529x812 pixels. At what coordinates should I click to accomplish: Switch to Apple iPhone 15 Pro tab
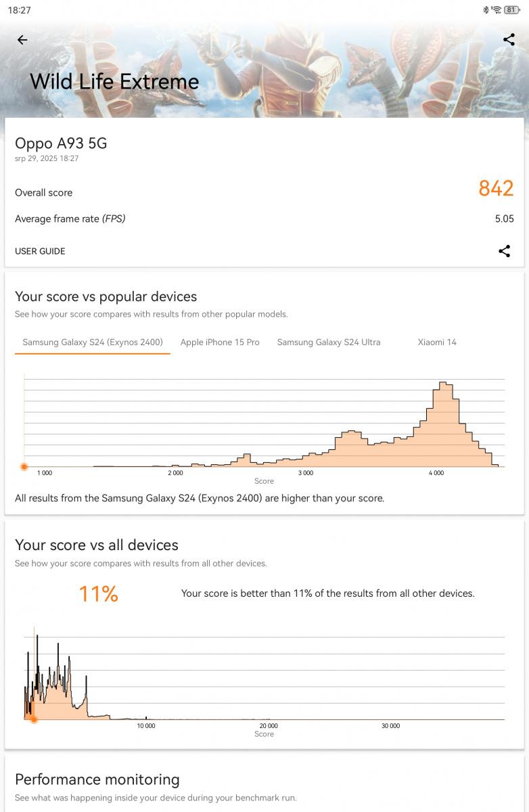tap(220, 342)
